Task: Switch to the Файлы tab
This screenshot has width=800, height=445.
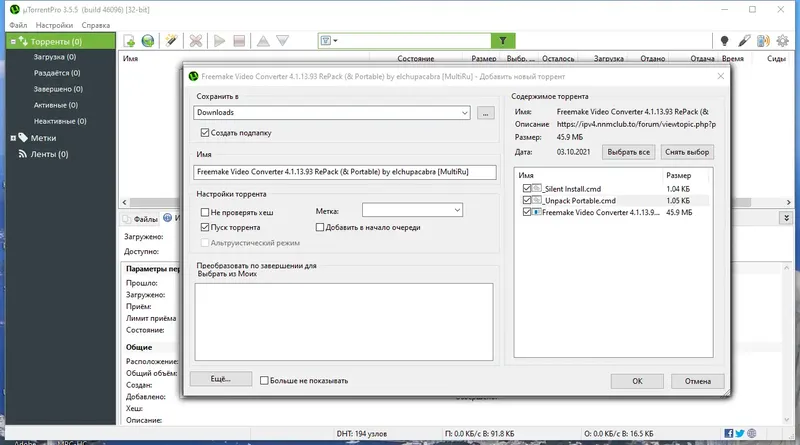Action: [140, 219]
